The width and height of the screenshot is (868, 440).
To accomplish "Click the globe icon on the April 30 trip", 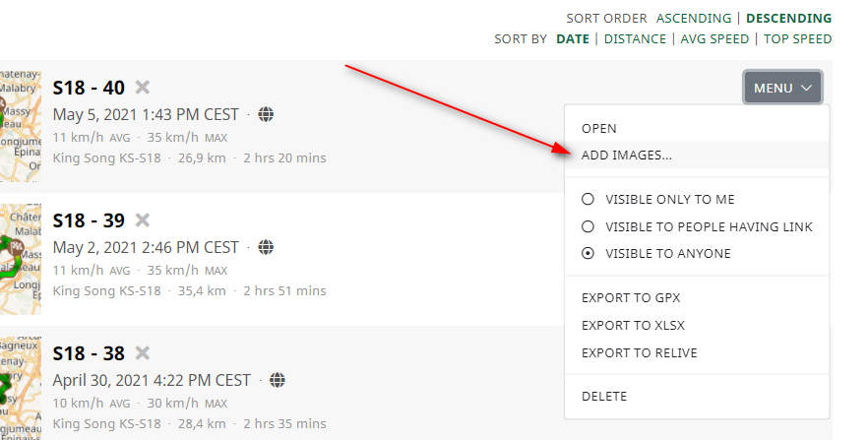I will [278, 380].
